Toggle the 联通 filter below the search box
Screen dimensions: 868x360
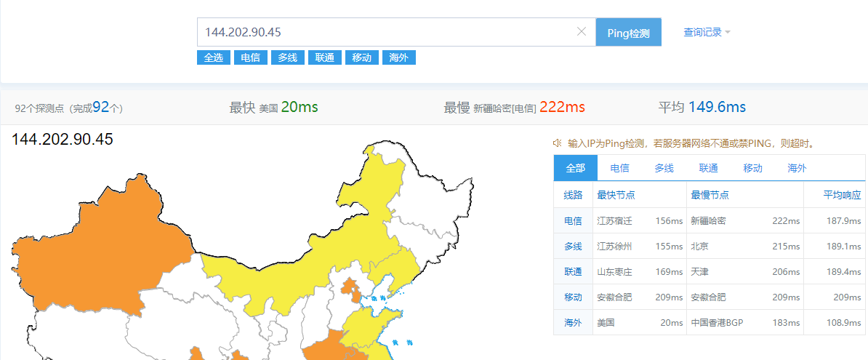(x=325, y=57)
